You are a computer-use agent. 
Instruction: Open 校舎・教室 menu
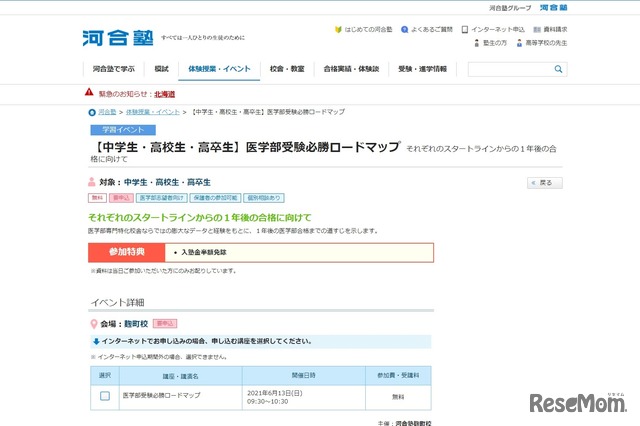coord(286,69)
